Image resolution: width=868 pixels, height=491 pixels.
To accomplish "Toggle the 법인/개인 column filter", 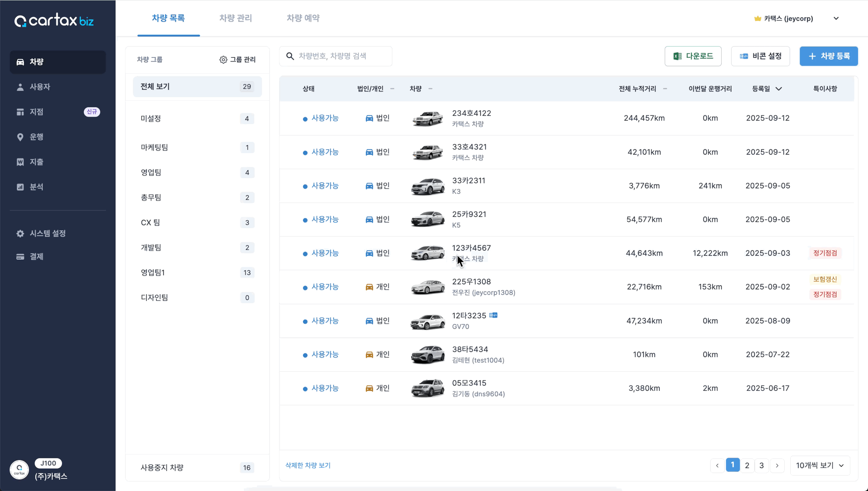I will [392, 89].
